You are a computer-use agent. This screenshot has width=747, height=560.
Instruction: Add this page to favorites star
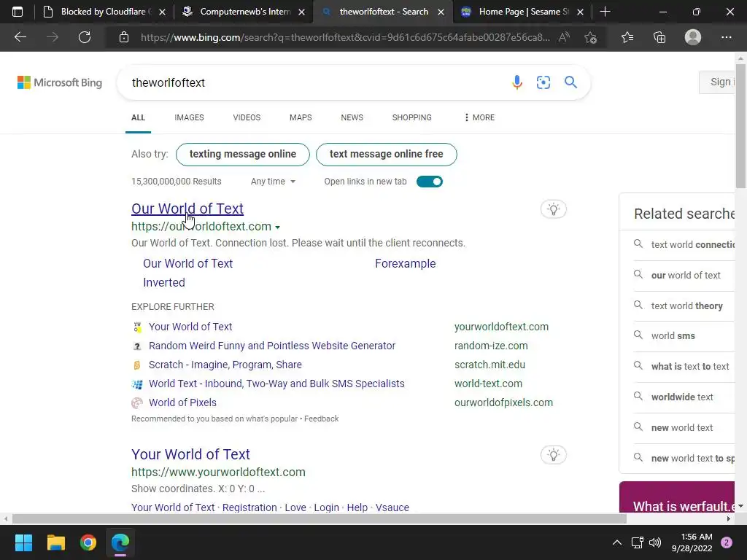point(591,37)
